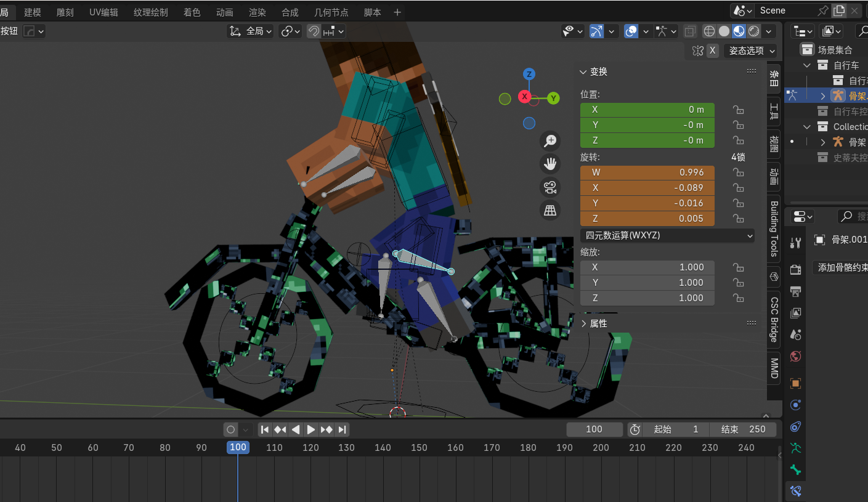
Task: Toggle the auto keying record button
Action: (230, 429)
